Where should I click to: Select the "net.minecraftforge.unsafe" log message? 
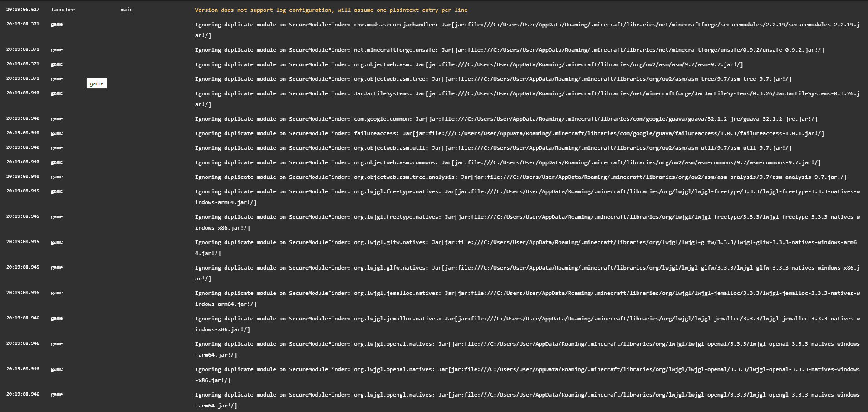510,50
